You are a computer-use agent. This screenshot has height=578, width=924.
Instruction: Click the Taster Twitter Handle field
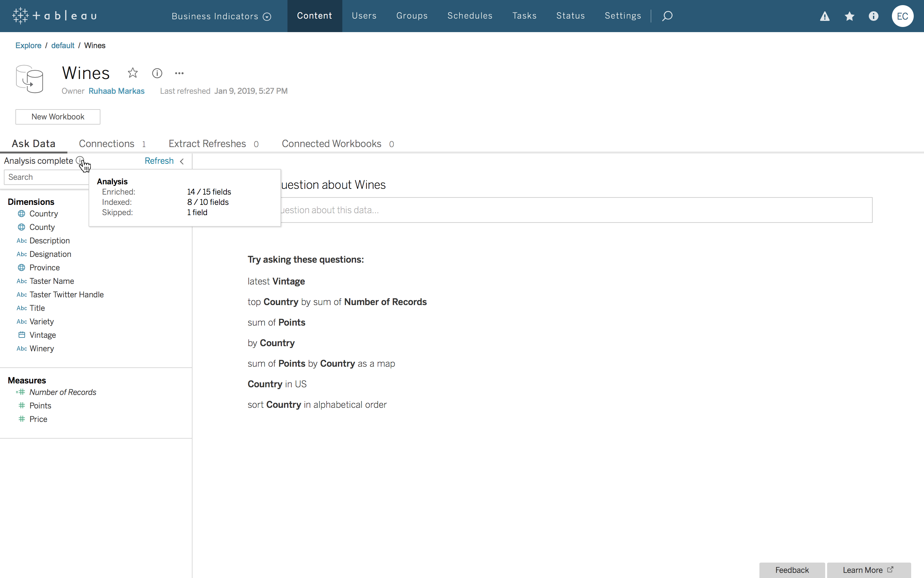pos(66,295)
